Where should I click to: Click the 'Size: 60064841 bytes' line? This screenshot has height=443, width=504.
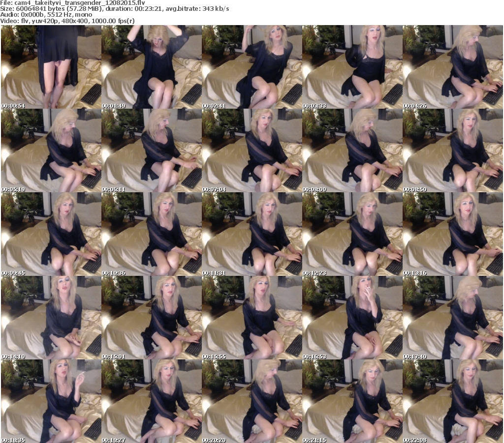pos(115,9)
